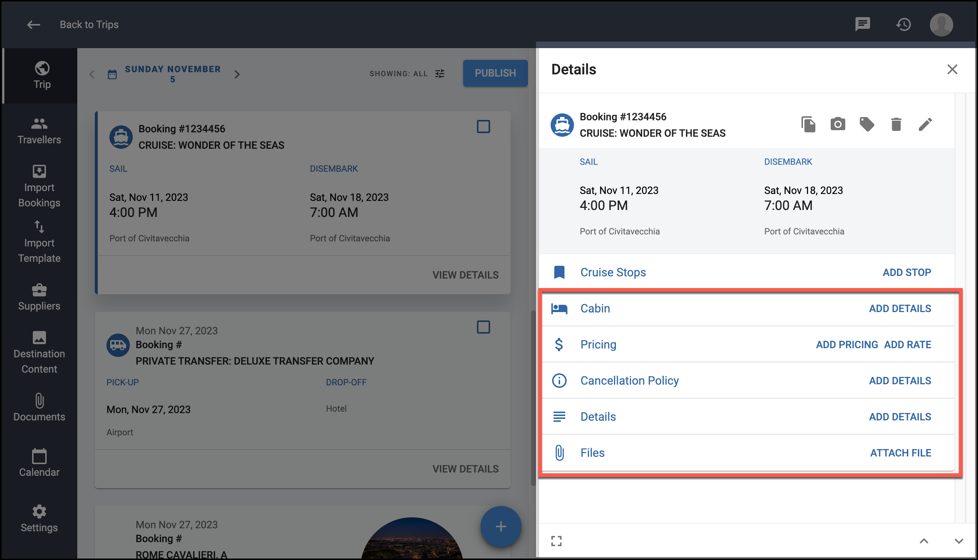The width and height of the screenshot is (978, 560).
Task: Open the Back to Trips link
Action: coord(89,25)
